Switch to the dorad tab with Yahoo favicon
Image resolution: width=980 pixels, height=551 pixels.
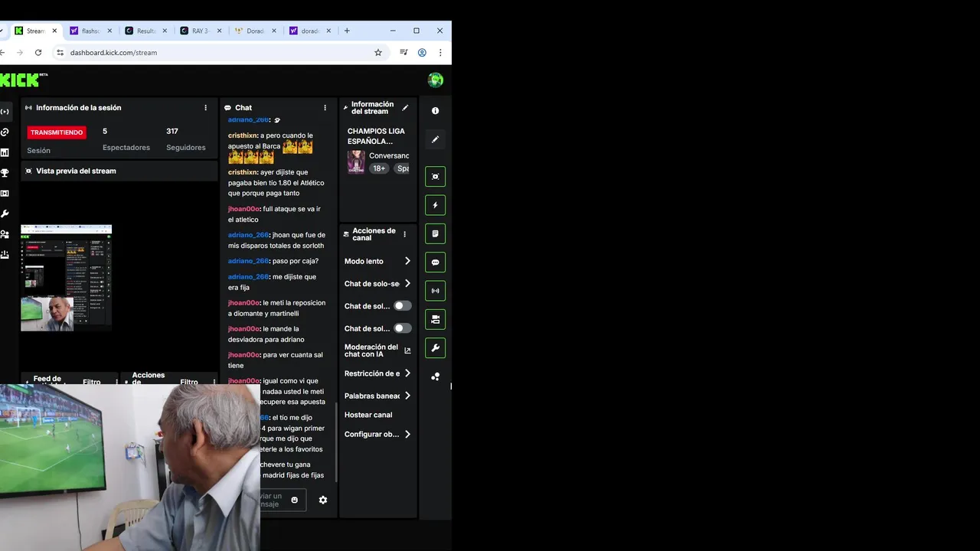tap(311, 31)
